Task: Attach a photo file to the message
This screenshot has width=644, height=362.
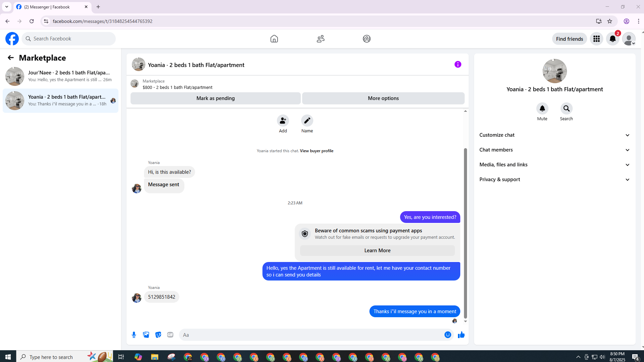Action: pyautogui.click(x=146, y=335)
